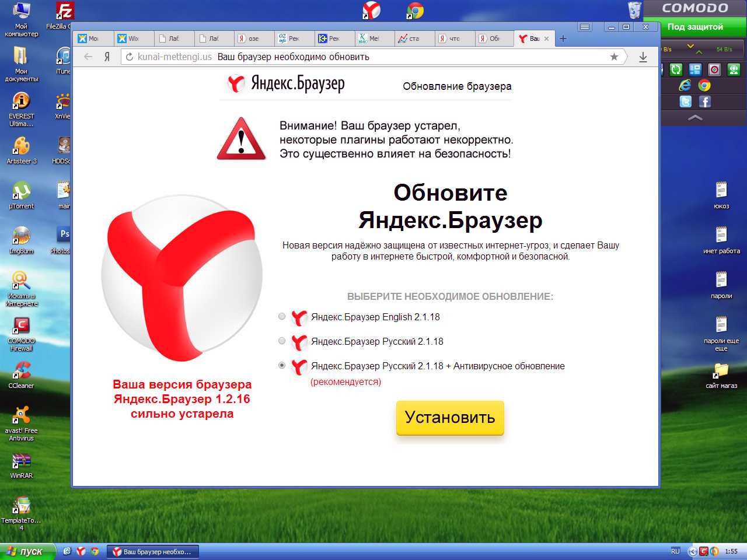747x560 pixels.
Task: Click the Yandex 'Я' home button
Action: [x=107, y=57]
